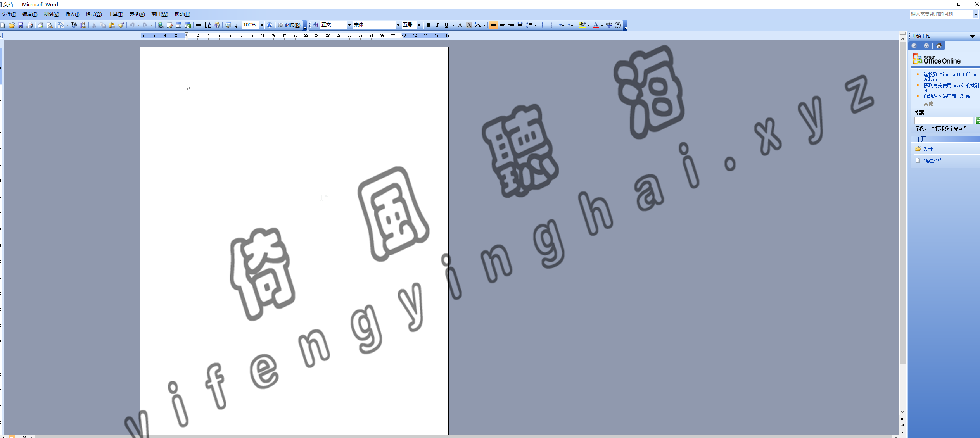This screenshot has height=438, width=980.
Task: Click the 搜索 input box in the task pane
Action: point(943,121)
